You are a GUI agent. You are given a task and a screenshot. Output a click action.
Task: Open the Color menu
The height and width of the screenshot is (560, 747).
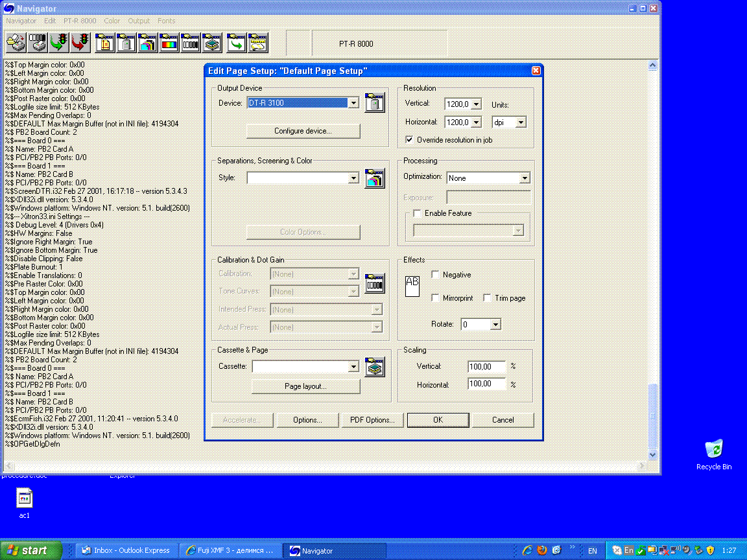112,21
